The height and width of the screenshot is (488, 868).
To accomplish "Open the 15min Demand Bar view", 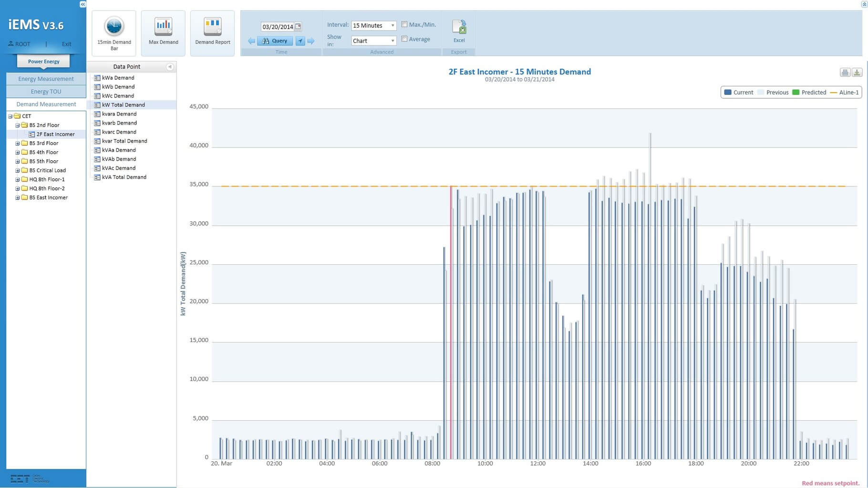I will [x=114, y=33].
